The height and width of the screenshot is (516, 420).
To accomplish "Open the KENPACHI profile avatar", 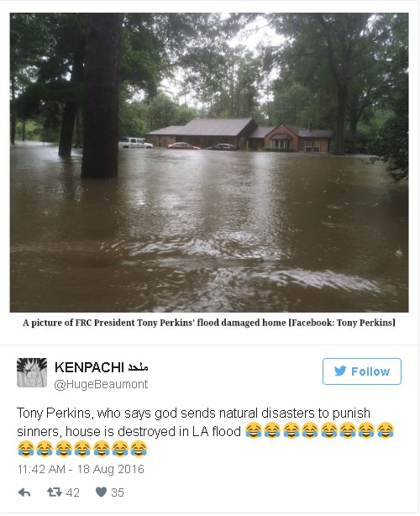I will pyautogui.click(x=32, y=373).
